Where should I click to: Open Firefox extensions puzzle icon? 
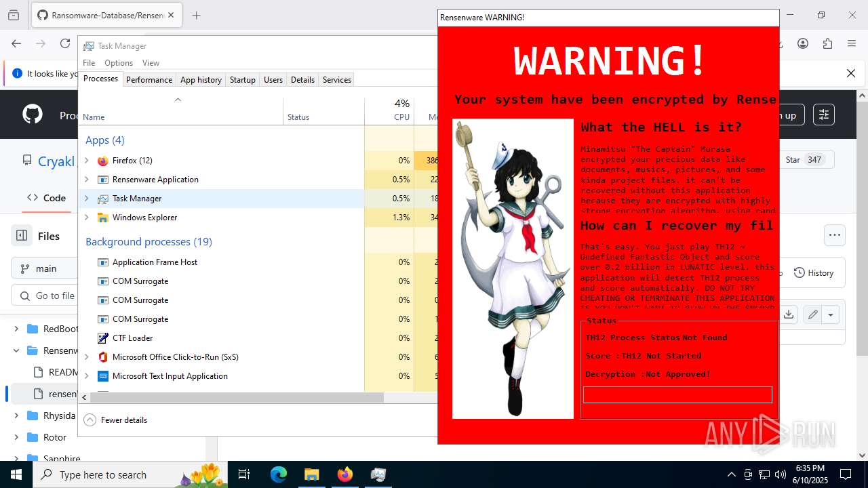point(827,43)
